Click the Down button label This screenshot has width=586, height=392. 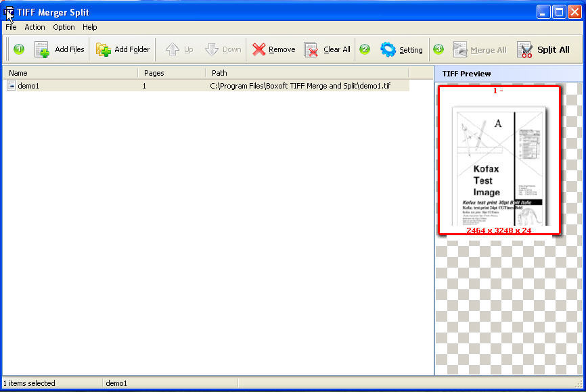pyautogui.click(x=231, y=49)
